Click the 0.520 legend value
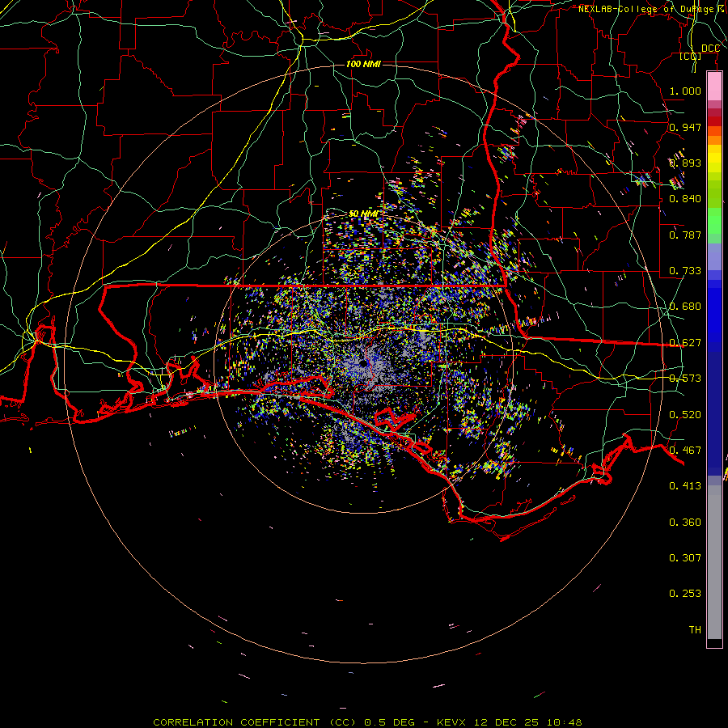 685,415
